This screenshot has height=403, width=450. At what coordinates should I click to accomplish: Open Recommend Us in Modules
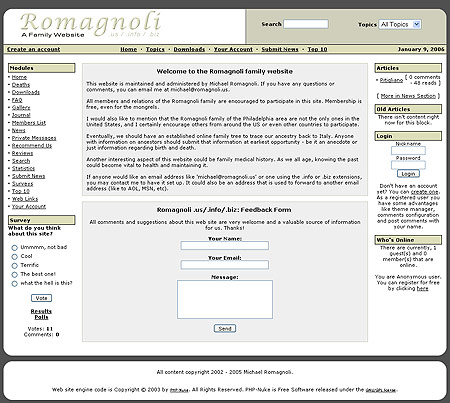click(32, 146)
